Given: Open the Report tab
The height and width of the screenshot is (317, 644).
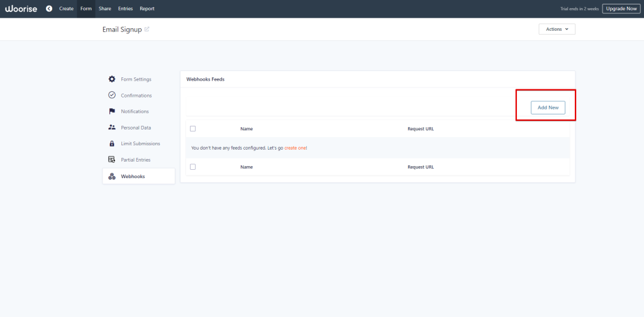Looking at the screenshot, I should pos(147,9).
